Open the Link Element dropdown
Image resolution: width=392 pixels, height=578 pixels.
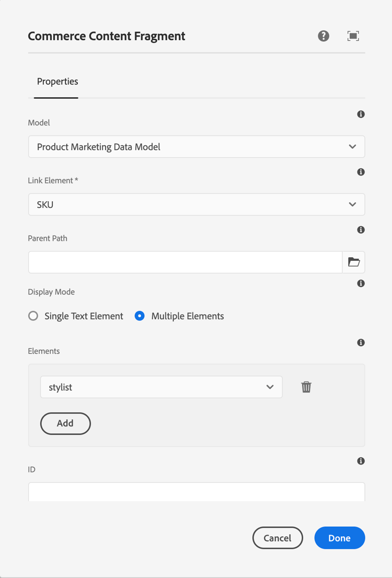click(196, 204)
